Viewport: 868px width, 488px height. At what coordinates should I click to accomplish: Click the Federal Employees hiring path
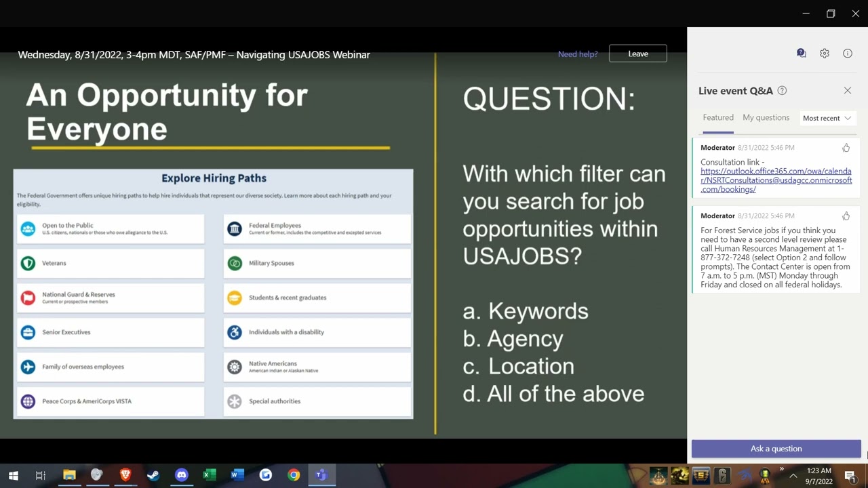pos(317,229)
